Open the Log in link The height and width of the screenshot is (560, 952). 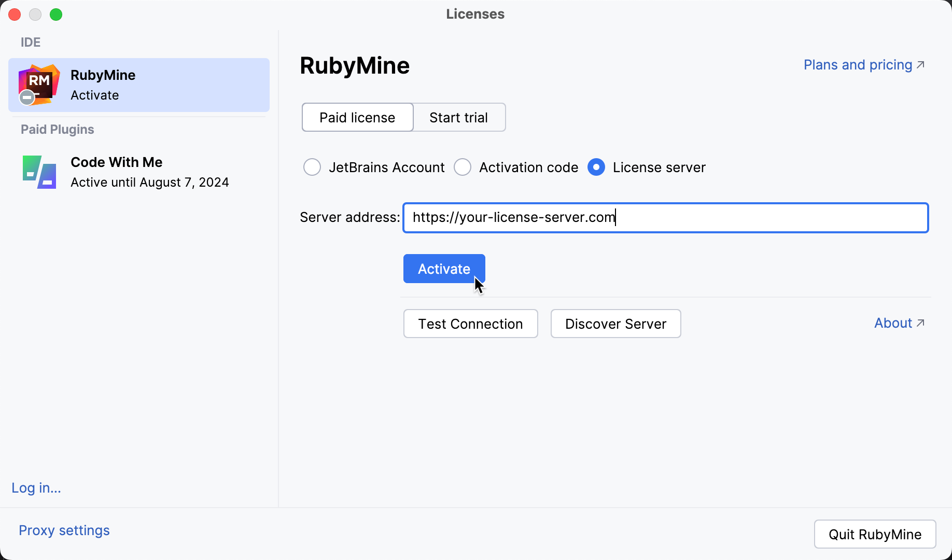36,487
